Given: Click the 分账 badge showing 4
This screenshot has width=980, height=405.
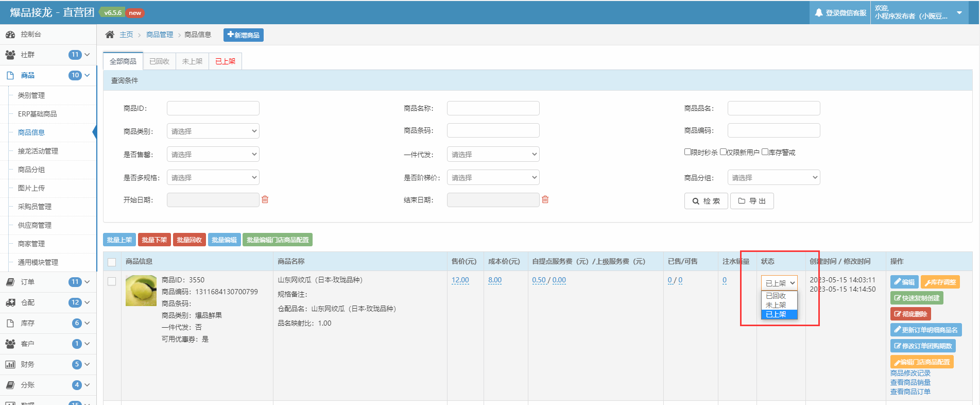Looking at the screenshot, I should point(77,385).
